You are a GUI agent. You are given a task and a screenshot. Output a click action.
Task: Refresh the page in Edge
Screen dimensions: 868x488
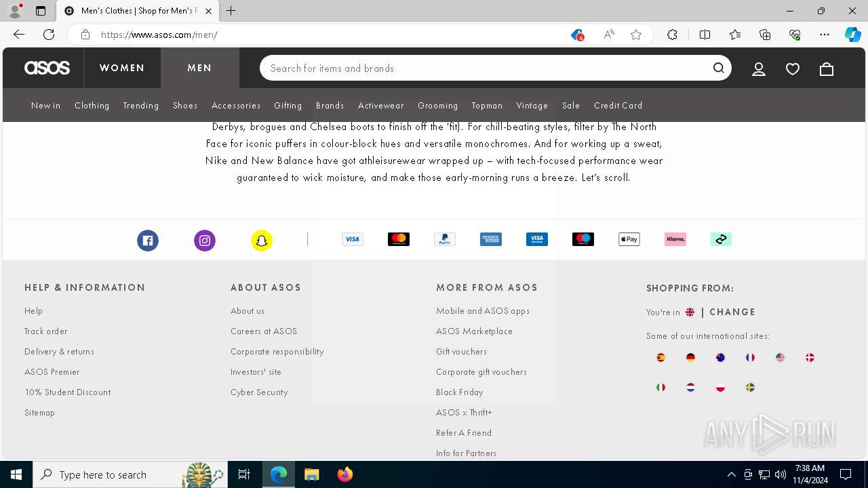point(49,35)
